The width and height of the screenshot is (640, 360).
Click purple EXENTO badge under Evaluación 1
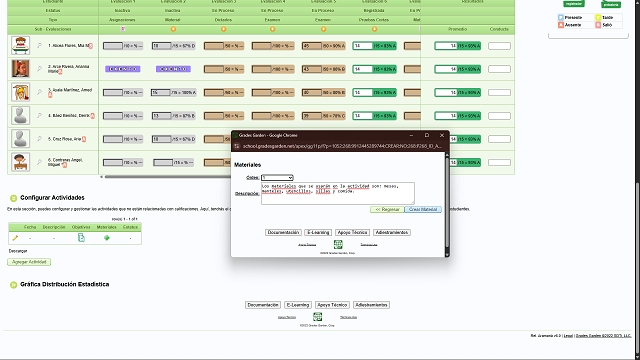pos(123,69)
